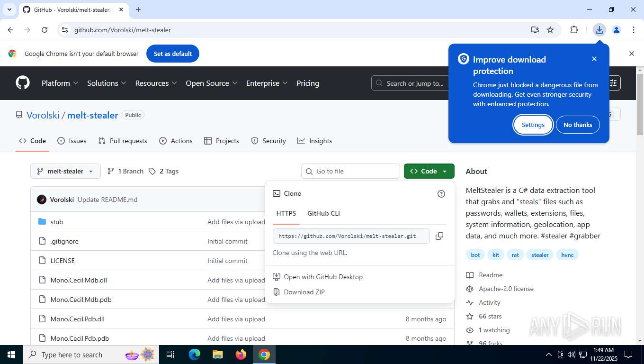Open the Chrome three-dot menu
The height and width of the screenshot is (364, 644).
tap(634, 30)
